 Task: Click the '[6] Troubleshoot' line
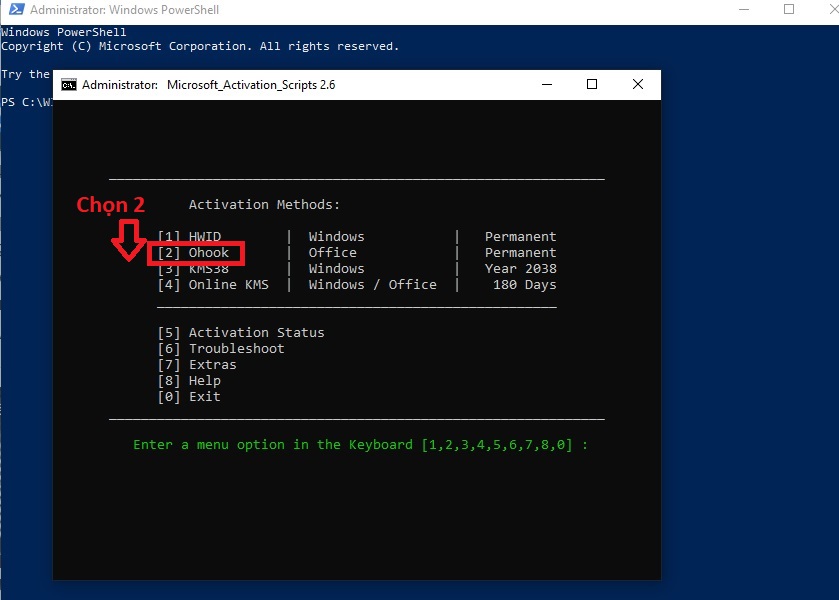click(221, 349)
